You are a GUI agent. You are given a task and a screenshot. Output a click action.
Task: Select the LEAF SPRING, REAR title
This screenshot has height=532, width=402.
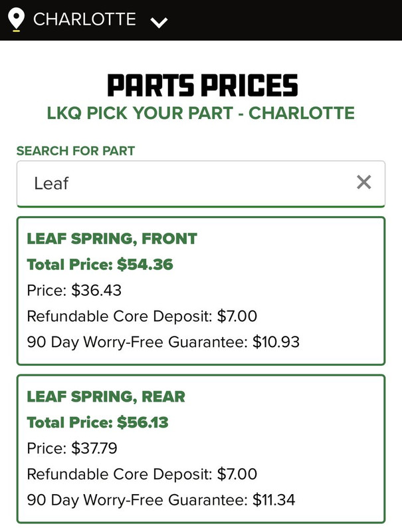106,396
